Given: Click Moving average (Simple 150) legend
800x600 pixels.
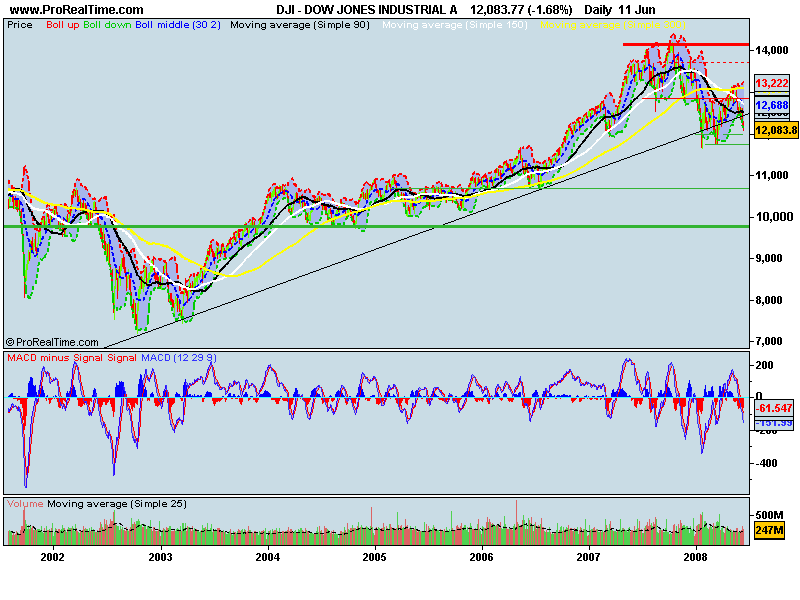Looking at the screenshot, I should pyautogui.click(x=455, y=25).
